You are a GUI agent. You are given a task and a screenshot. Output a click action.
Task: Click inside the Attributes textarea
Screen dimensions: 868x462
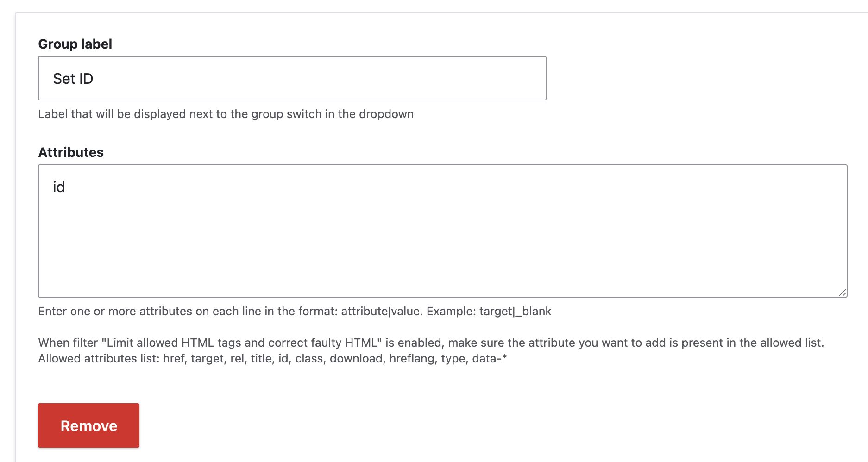443,231
